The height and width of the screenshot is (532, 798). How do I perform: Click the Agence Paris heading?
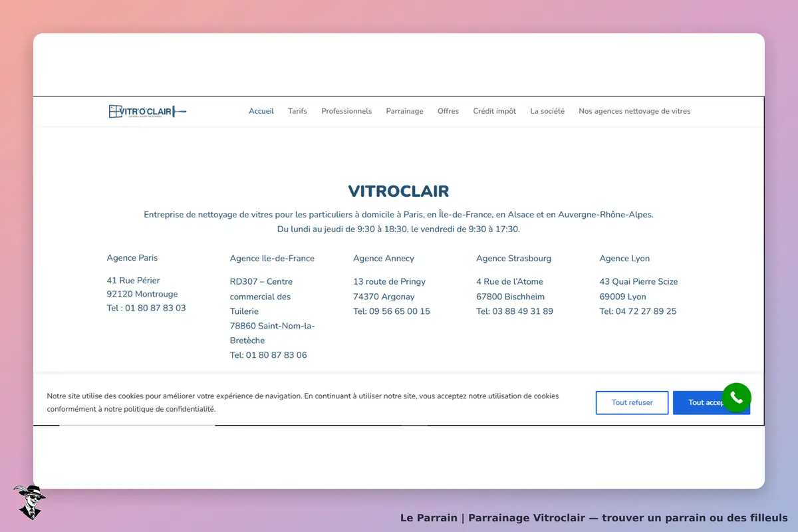coord(132,258)
